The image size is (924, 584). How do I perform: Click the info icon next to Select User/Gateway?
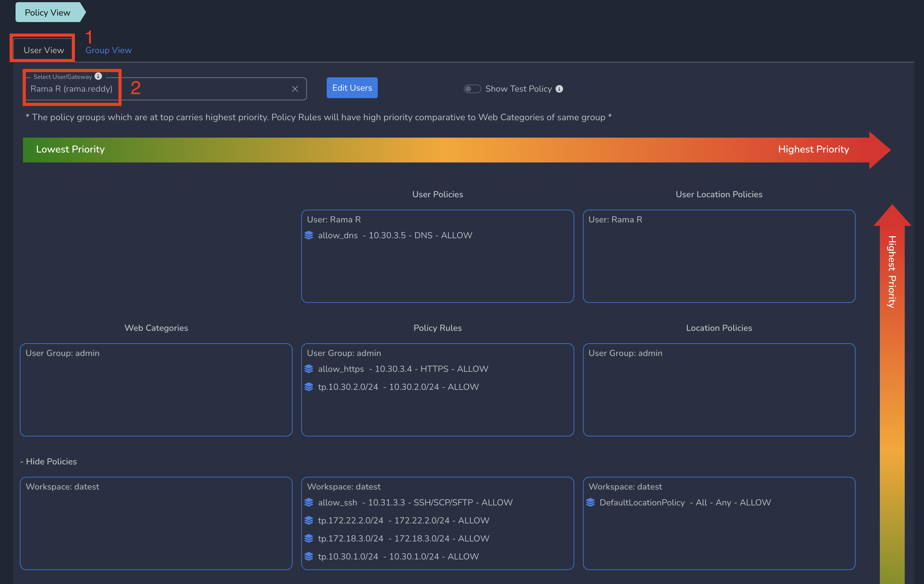(x=98, y=76)
